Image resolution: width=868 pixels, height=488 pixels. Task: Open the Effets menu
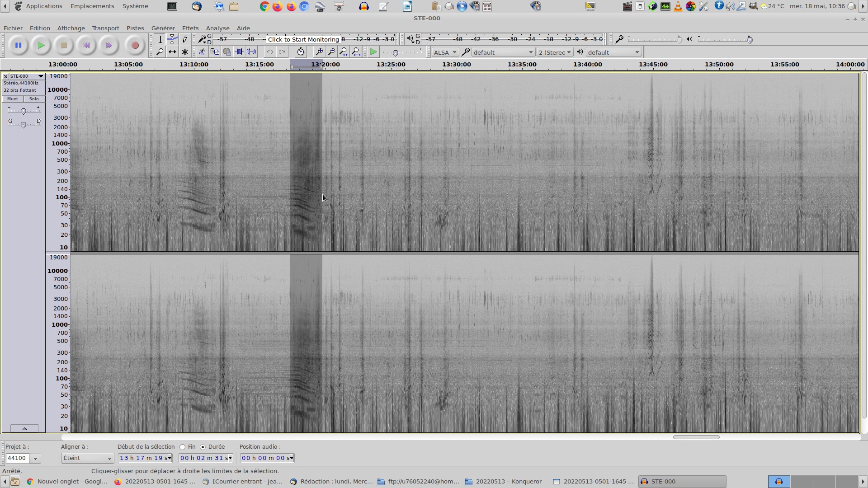190,28
